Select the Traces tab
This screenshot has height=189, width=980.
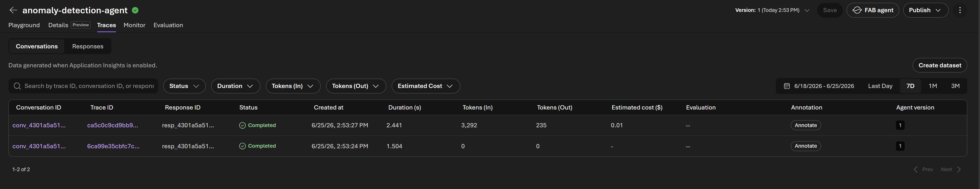click(106, 25)
